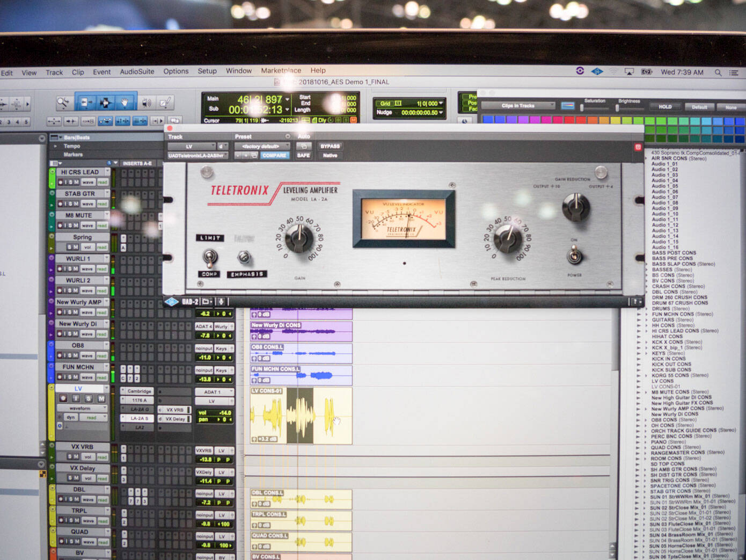
Task: Open UAD-2 preset folder icon
Action: (207, 302)
